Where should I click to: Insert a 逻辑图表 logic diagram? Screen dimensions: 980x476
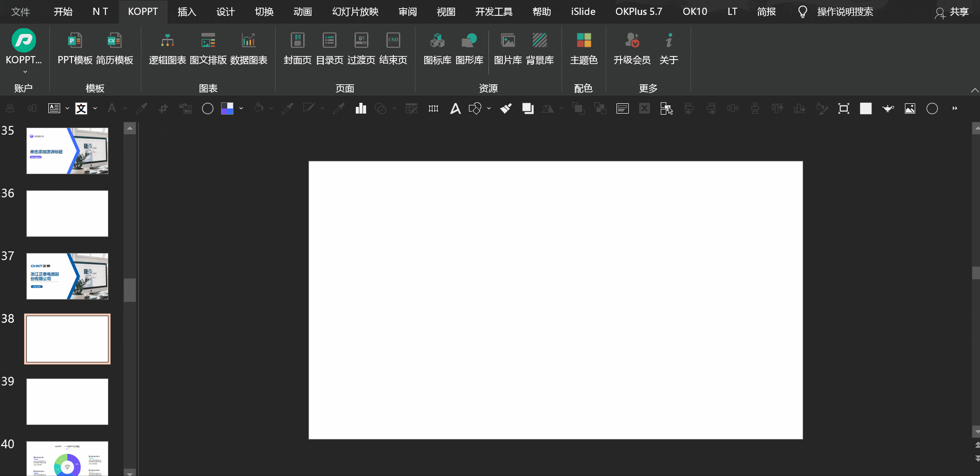167,47
